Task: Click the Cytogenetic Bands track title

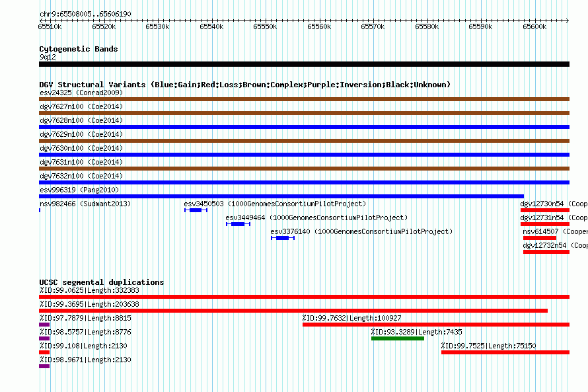Action: [79, 49]
